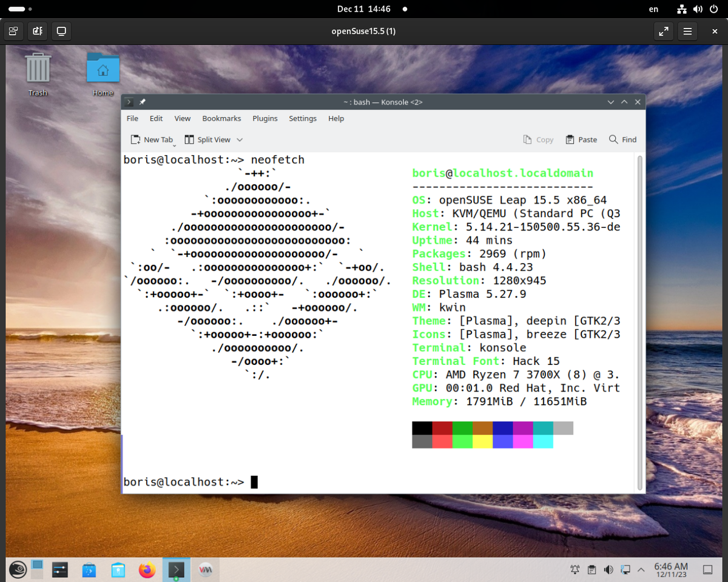The width and height of the screenshot is (728, 582).
Task: Open the Bookmarks menu
Action: pos(221,118)
